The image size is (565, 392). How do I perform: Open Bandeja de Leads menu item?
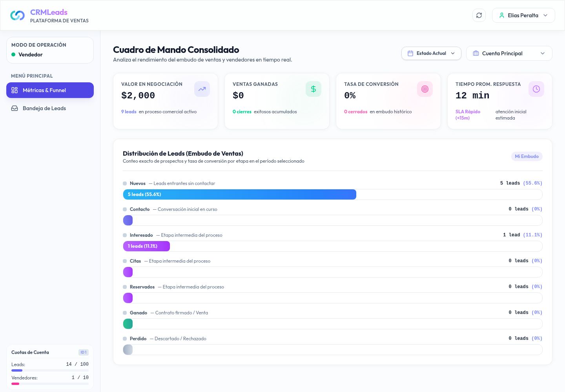tap(50, 108)
